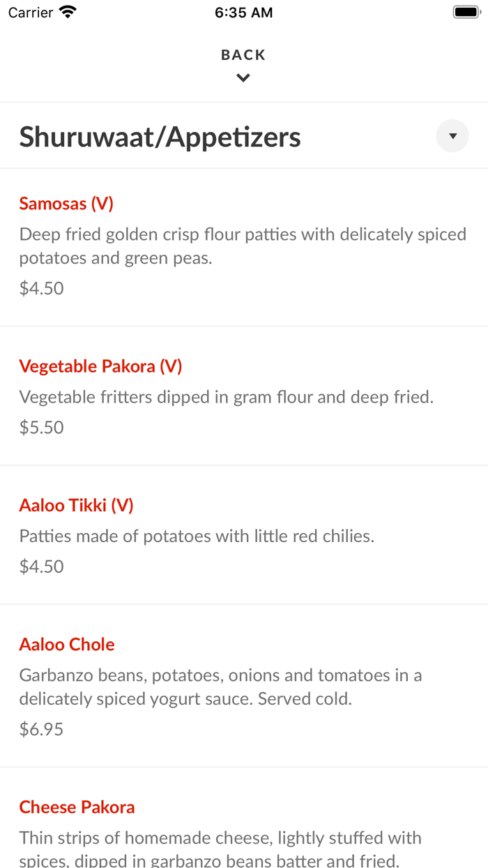The width and height of the screenshot is (488, 868).
Task: Tap the Aaloo Tikki $4.50 price
Action: [42, 566]
